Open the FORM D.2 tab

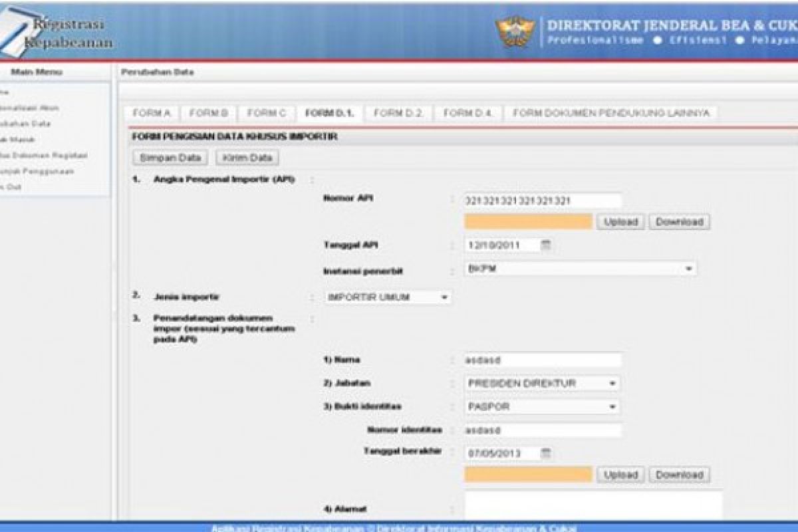point(401,113)
